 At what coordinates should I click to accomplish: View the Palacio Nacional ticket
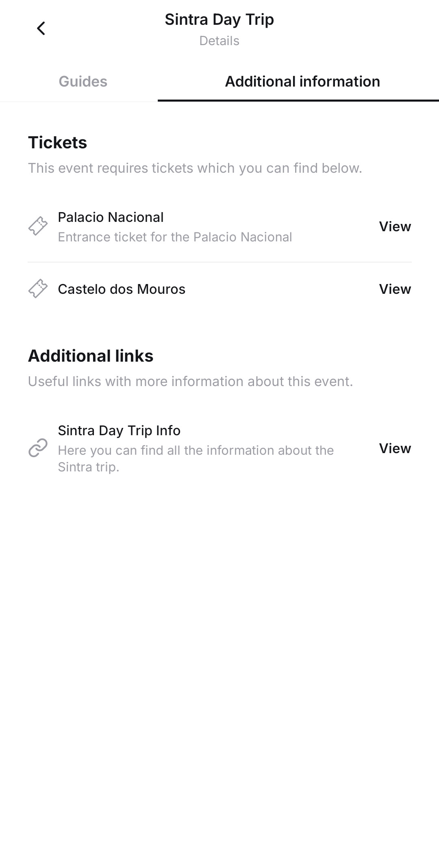tap(395, 227)
